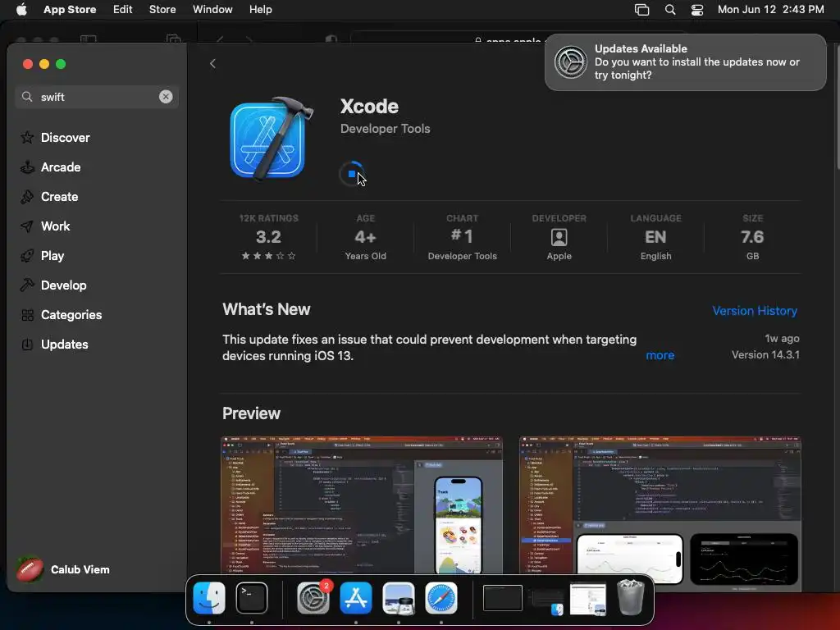Image resolution: width=840 pixels, height=630 pixels.
Task: Open second Xcode preview screenshot
Action: pos(660,512)
